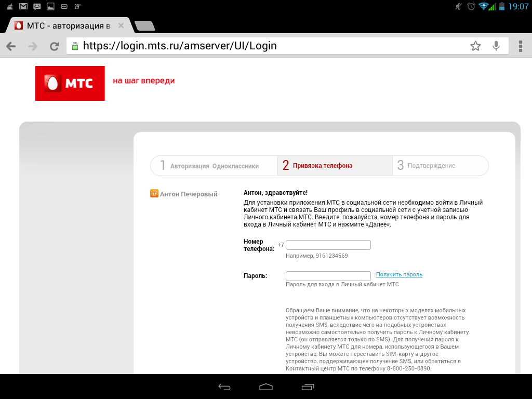
Task: Tap the first notification icon in status bar
Action: [x=10, y=6]
